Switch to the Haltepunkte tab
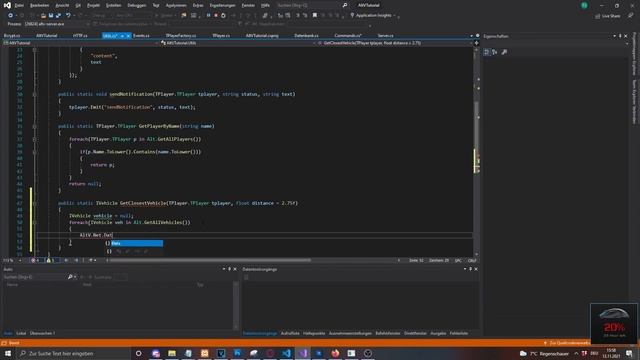This screenshot has width=640, height=360. (314, 333)
